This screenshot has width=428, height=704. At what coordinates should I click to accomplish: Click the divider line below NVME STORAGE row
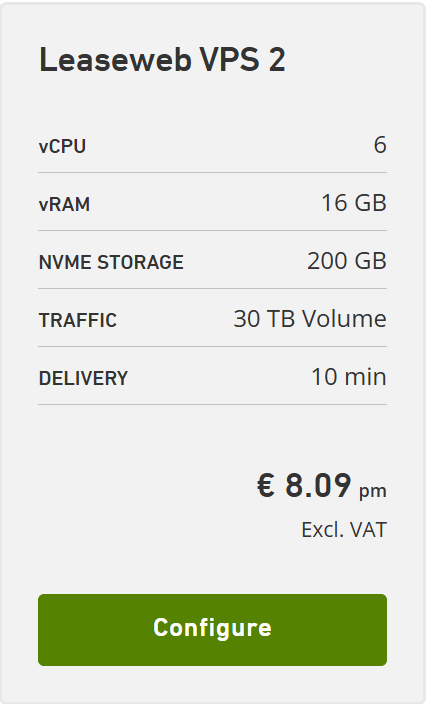click(x=212, y=288)
